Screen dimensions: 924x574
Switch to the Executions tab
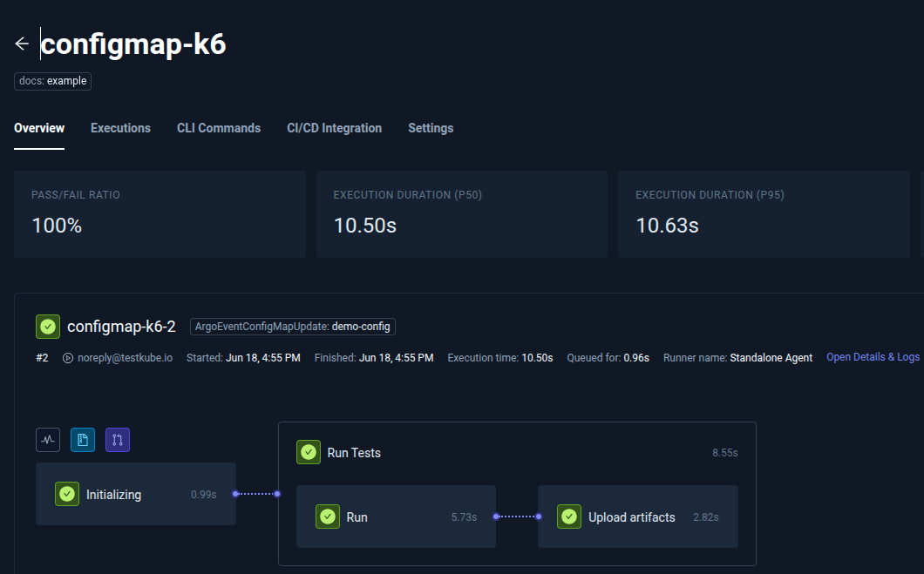coord(120,128)
